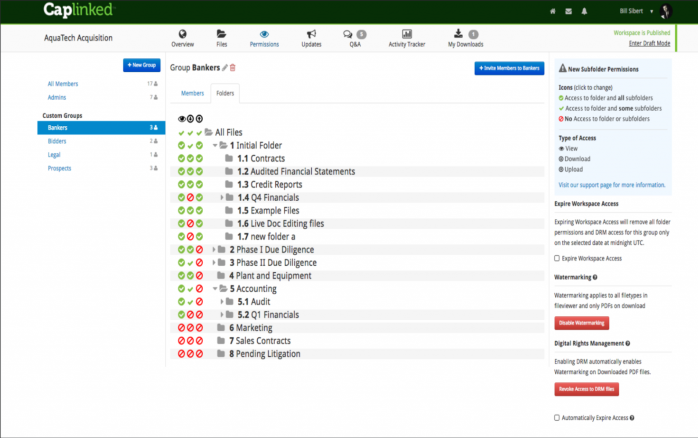Screen dimensions: 698x438
Task: Open the mail envelope icon
Action: click(x=568, y=12)
